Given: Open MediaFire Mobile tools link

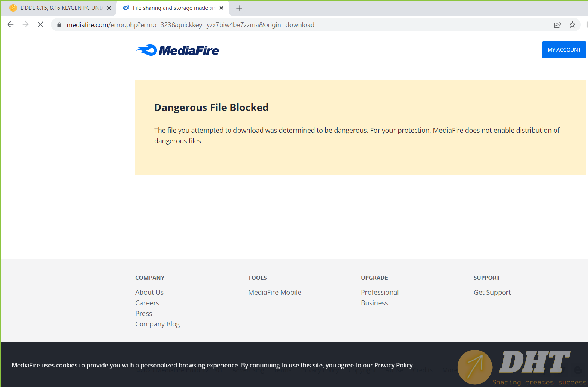Looking at the screenshot, I should [x=274, y=292].
